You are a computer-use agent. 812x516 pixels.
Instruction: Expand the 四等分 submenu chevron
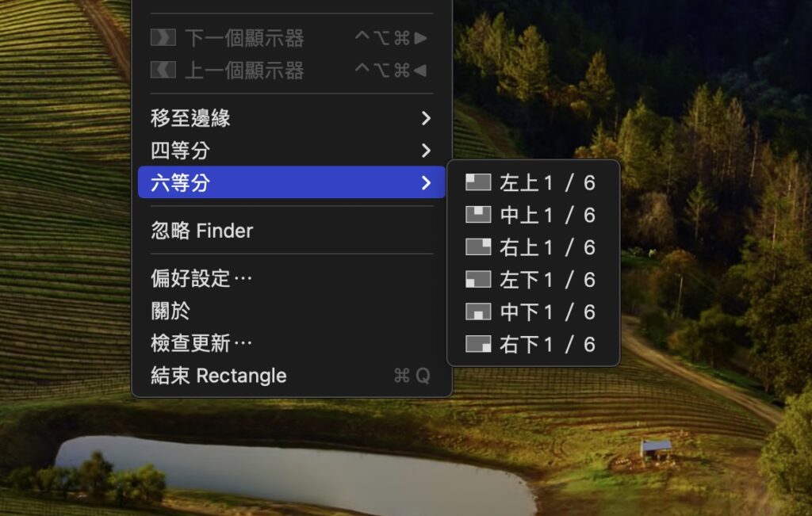pyautogui.click(x=426, y=151)
